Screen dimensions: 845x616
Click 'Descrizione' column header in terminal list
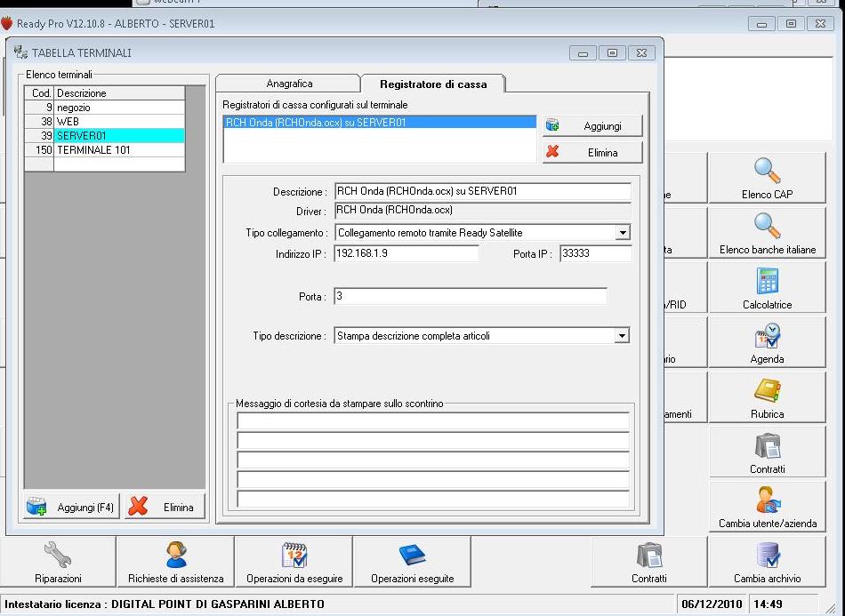[120, 93]
